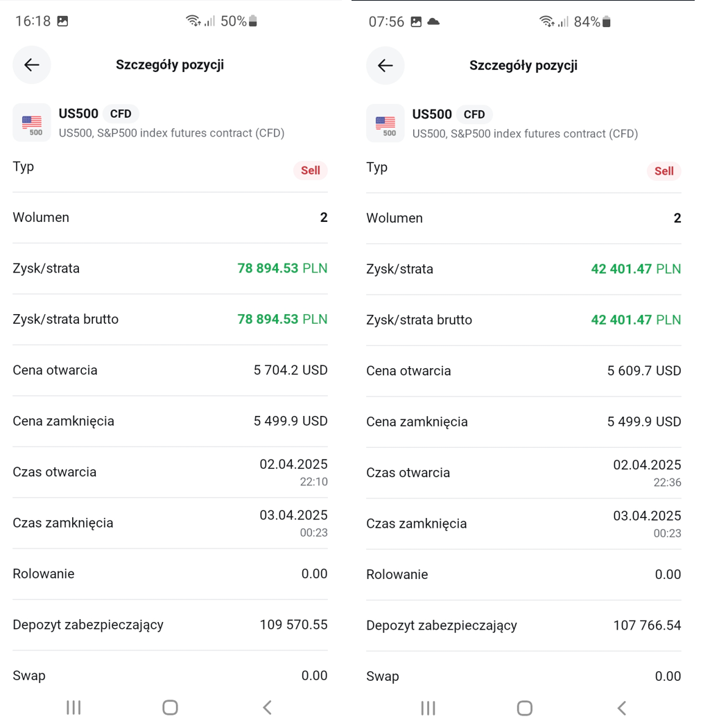Tap 78 894.53 PLN Zysk/strata value
Image resolution: width=728 pixels, height=728 pixels.
pos(282,268)
